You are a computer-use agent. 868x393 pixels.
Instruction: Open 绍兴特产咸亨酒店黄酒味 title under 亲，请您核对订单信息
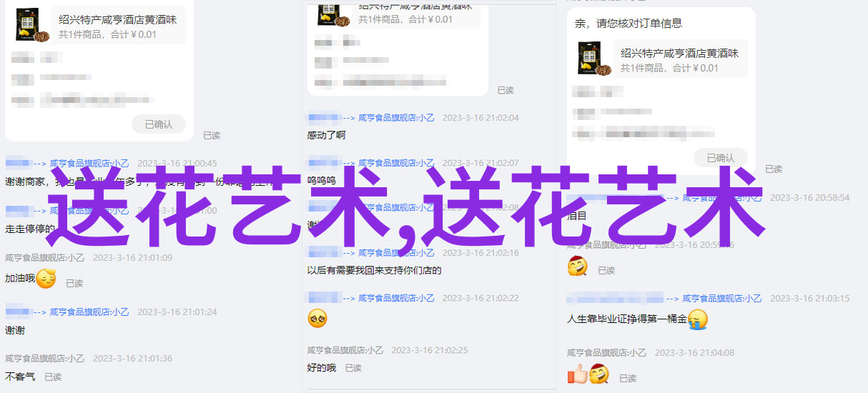click(x=680, y=53)
